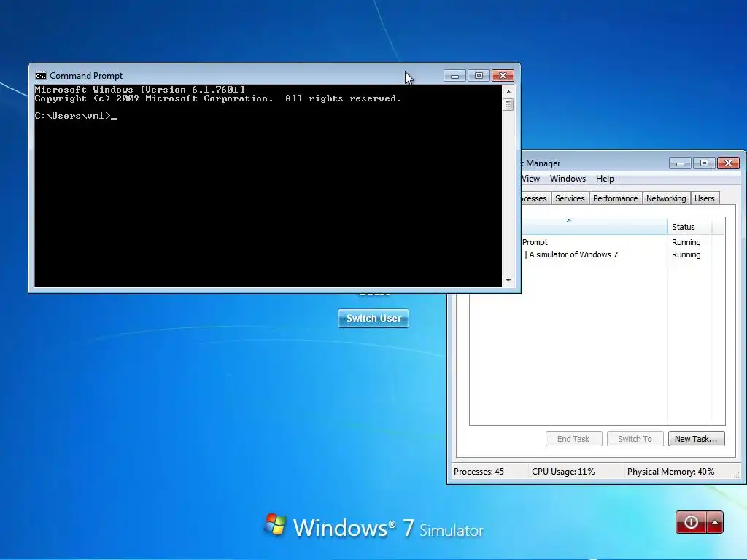Sort by the Status column header

(x=689, y=227)
